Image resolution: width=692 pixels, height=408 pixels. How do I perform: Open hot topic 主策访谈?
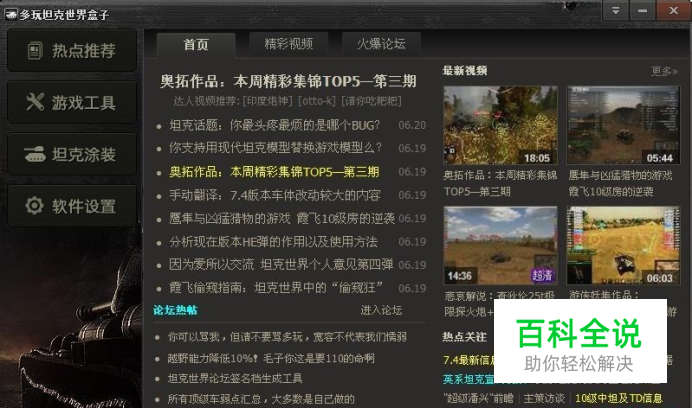544,399
